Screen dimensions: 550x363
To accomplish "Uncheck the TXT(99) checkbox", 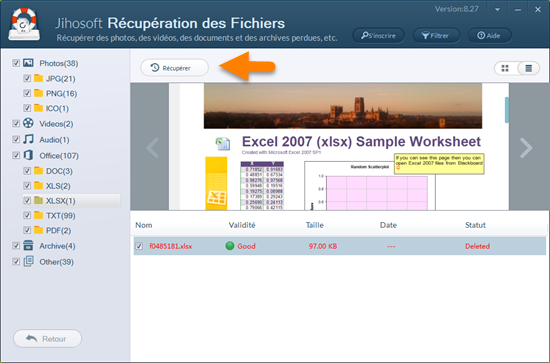I will (27, 215).
